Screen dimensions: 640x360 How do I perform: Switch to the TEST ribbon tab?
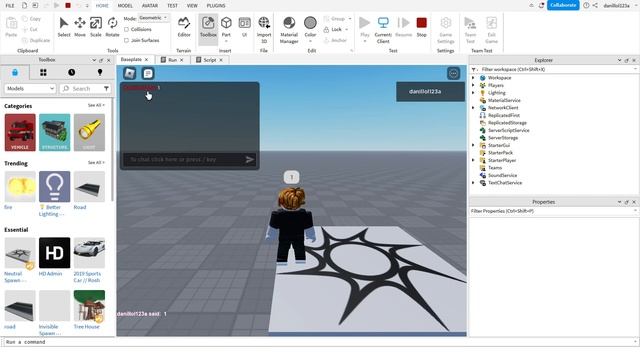(172, 6)
